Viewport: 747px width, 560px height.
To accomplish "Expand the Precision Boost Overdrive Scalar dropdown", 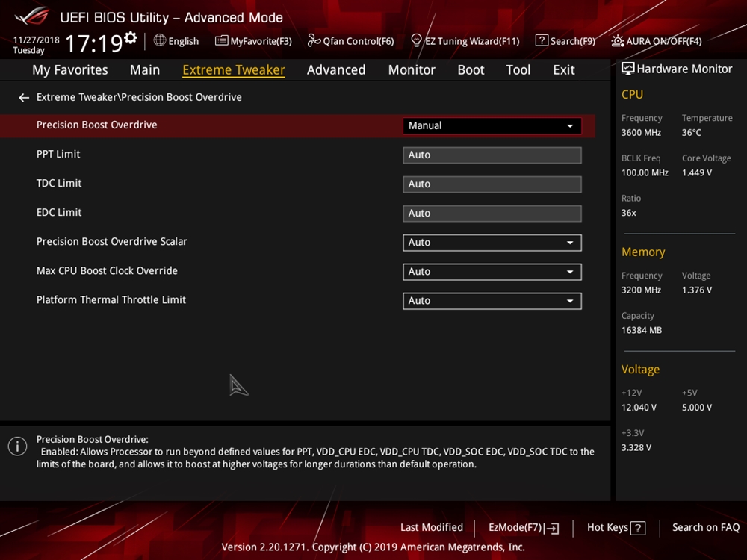I will coord(492,243).
